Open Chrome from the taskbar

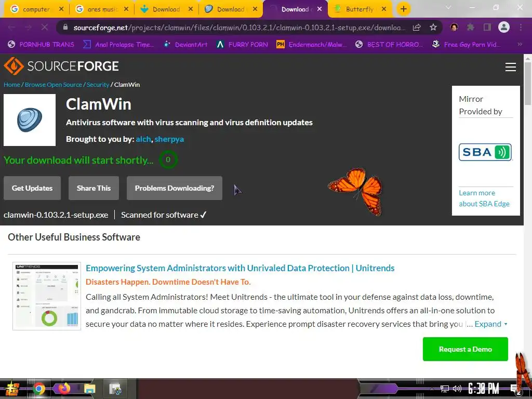[38, 389]
